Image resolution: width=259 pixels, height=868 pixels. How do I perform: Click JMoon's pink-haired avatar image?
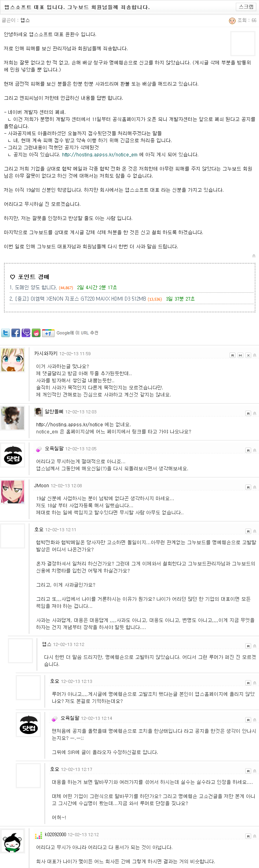coord(13,492)
